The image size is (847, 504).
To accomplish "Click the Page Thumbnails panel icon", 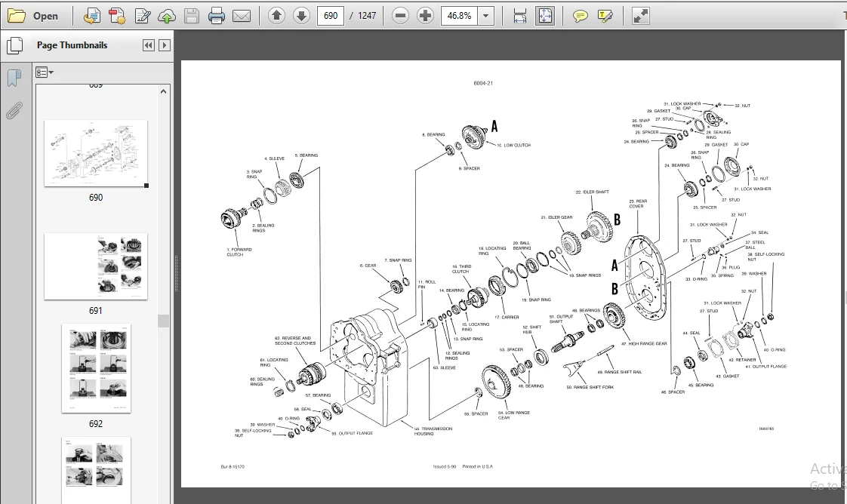I will click(14, 45).
